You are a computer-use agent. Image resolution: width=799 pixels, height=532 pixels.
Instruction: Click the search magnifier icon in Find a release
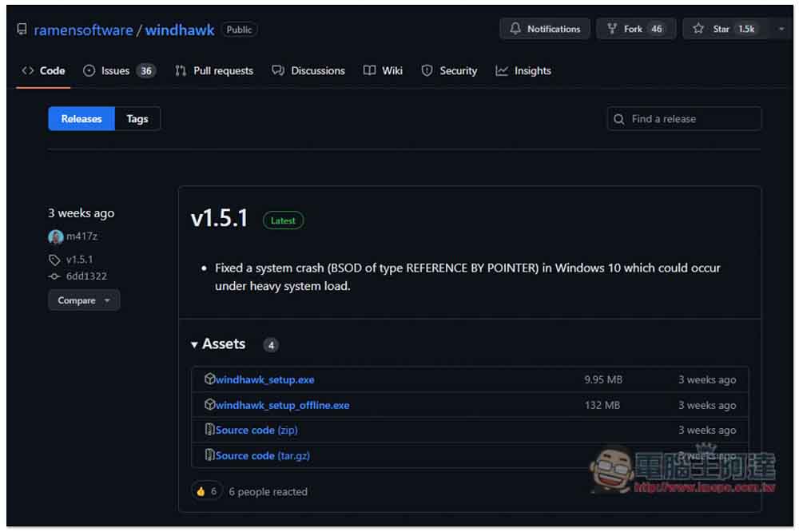[619, 119]
